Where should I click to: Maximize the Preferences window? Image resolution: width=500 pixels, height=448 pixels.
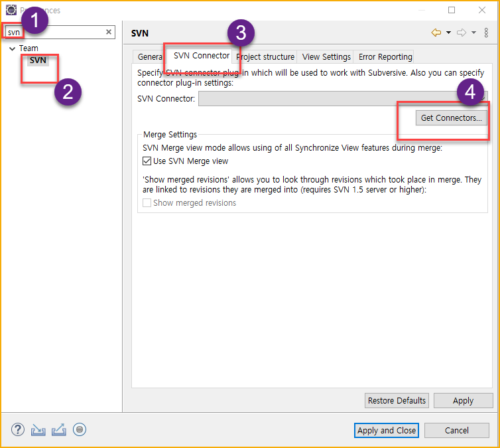coord(452,10)
